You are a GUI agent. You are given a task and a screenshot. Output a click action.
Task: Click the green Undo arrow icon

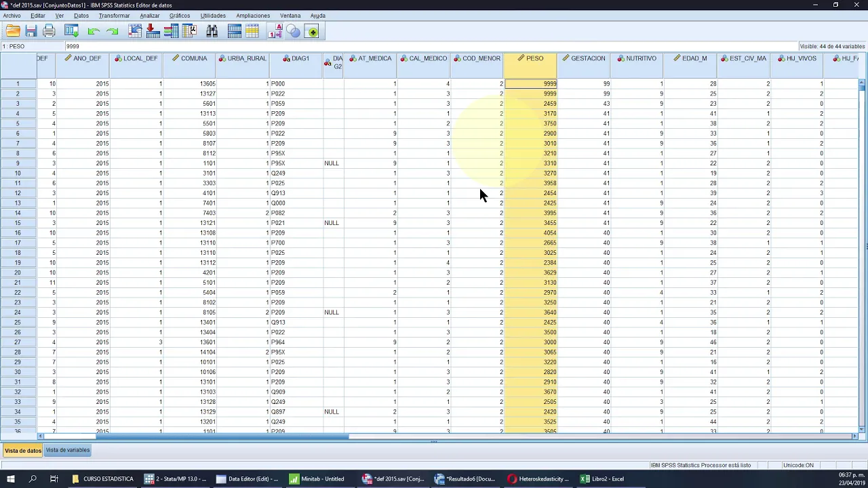coord(94,31)
